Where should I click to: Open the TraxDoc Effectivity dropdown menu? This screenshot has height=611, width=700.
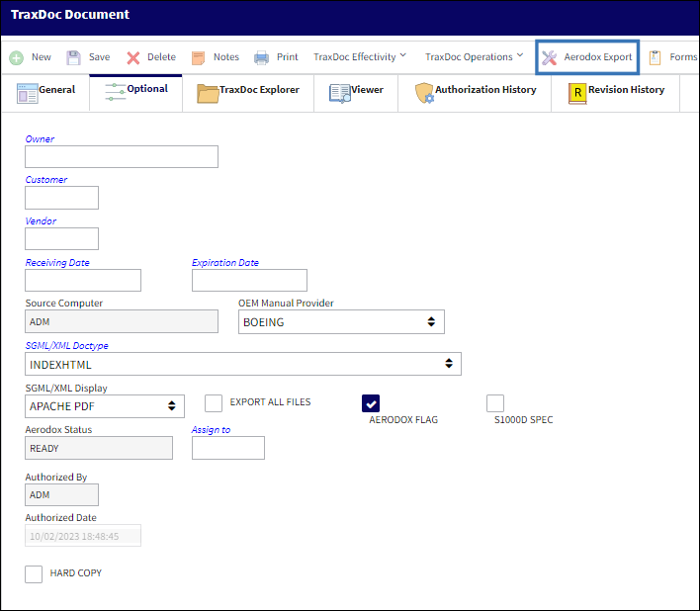pos(360,57)
